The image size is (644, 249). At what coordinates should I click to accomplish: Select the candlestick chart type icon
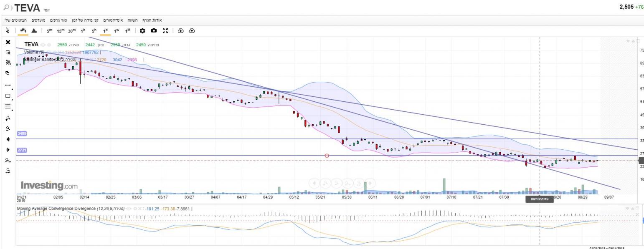(23, 31)
